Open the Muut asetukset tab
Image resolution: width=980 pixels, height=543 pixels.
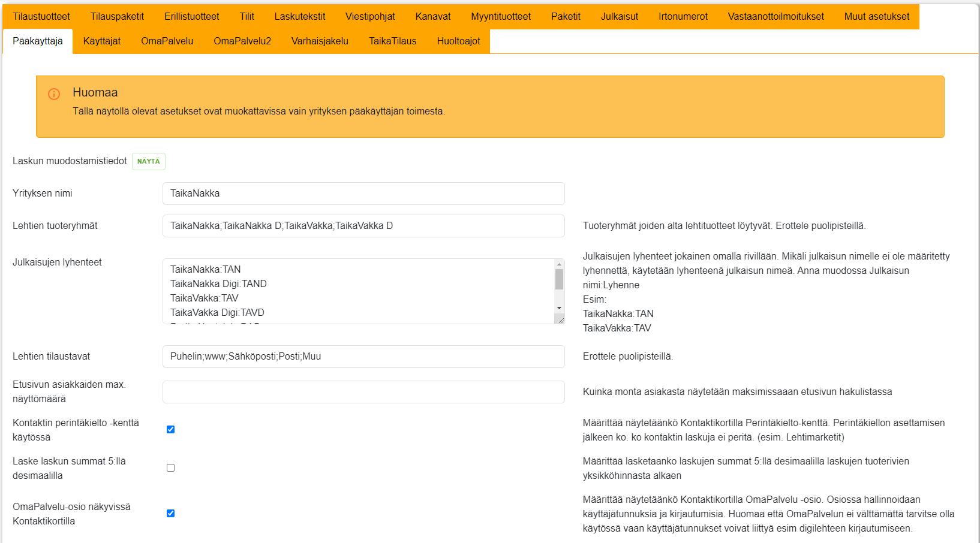(877, 17)
